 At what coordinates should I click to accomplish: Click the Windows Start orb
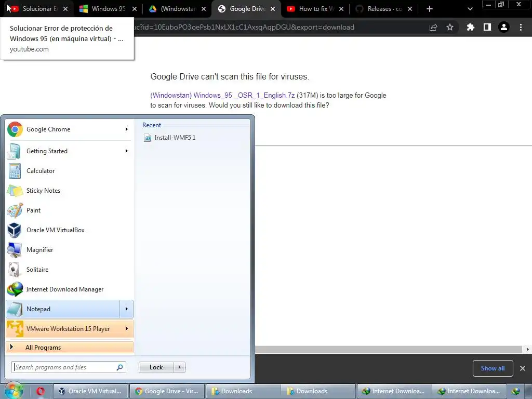point(14,391)
